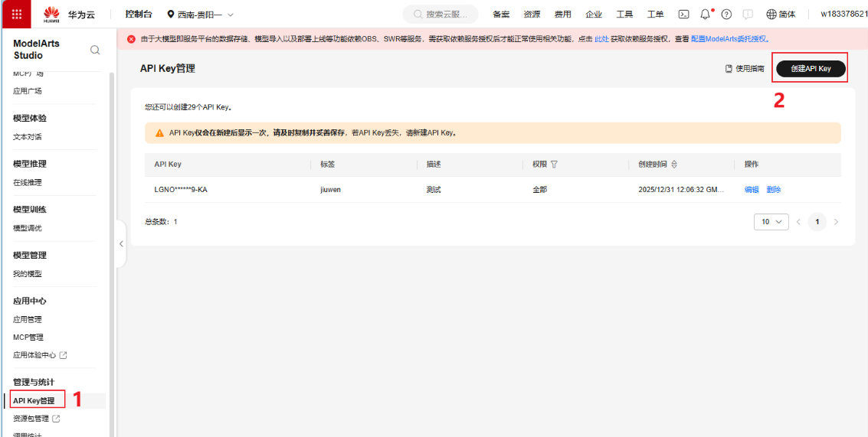Click the API Key column header
This screenshot has width=868, height=437.
[168, 165]
